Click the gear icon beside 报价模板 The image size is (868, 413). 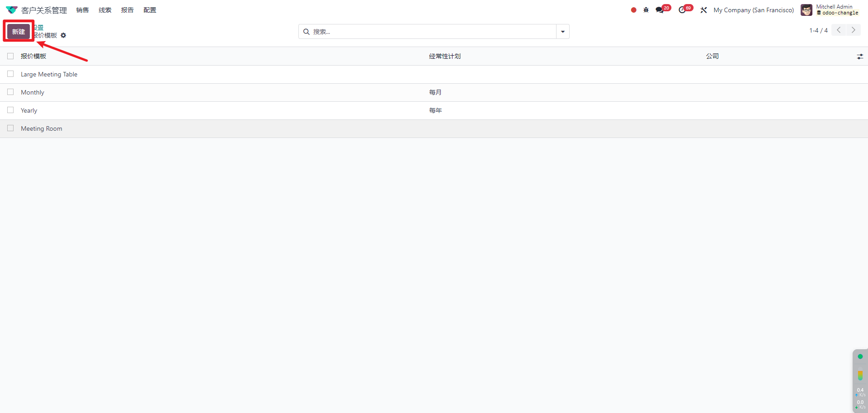63,35
